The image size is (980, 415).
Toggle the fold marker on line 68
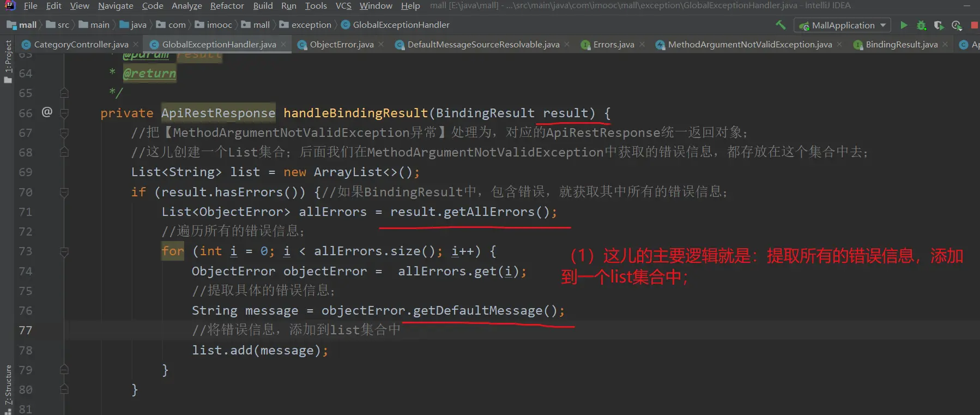coord(64,152)
